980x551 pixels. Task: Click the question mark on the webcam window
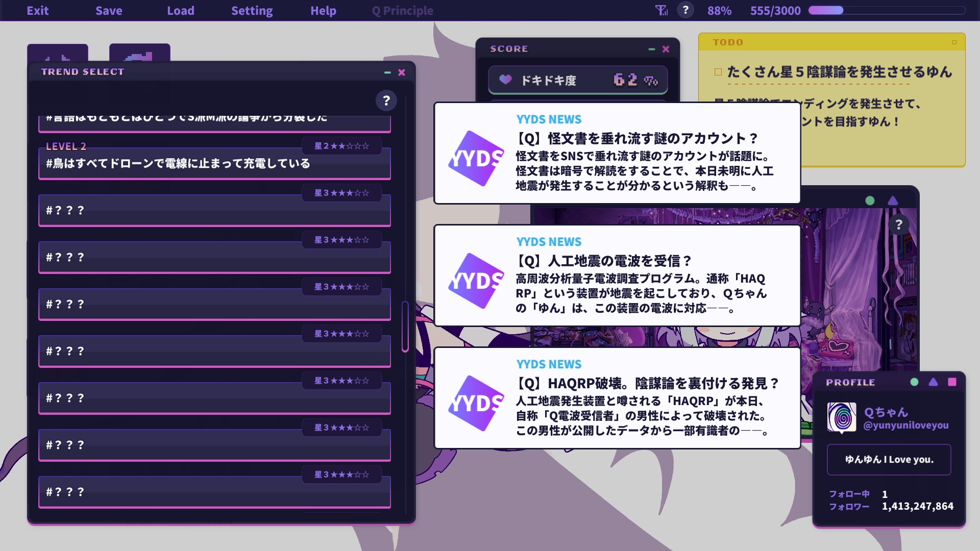click(899, 224)
